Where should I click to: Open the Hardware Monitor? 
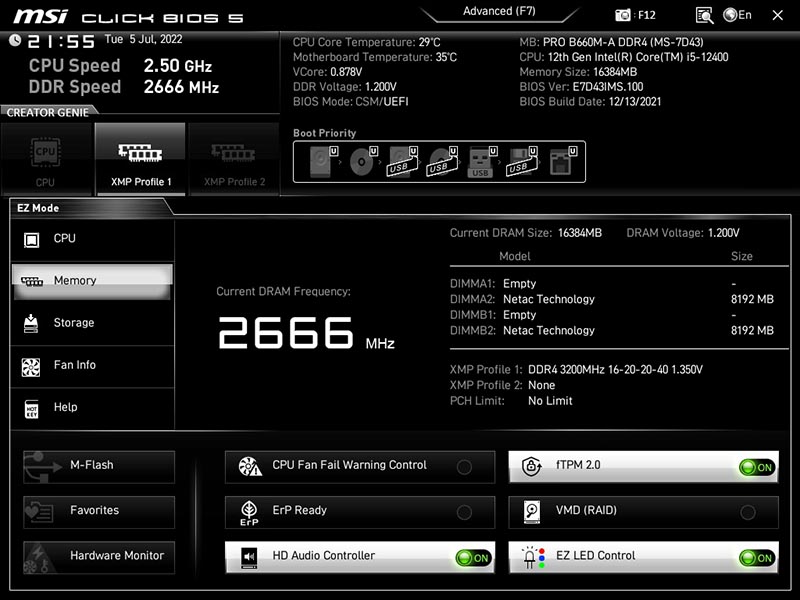point(99,557)
